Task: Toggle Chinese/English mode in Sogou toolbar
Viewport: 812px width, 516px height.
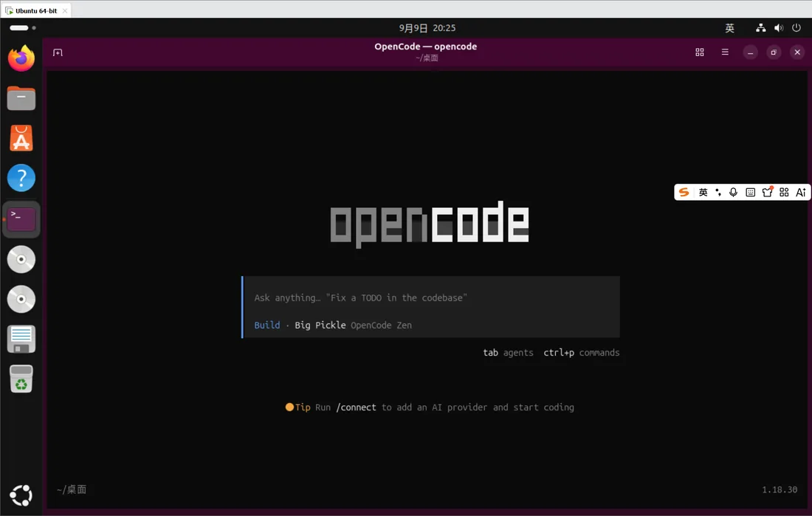Action: pyautogui.click(x=703, y=192)
